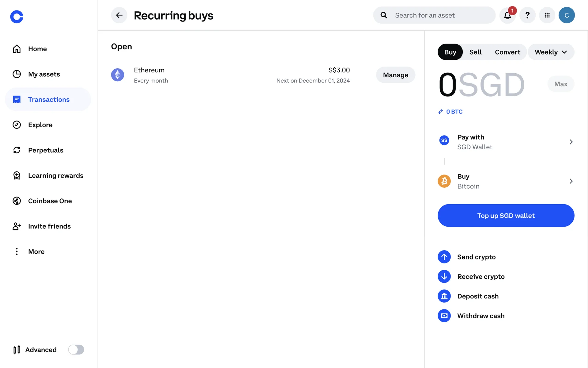The width and height of the screenshot is (588, 368).
Task: Click the Send crypto arrow icon
Action: [444, 257]
